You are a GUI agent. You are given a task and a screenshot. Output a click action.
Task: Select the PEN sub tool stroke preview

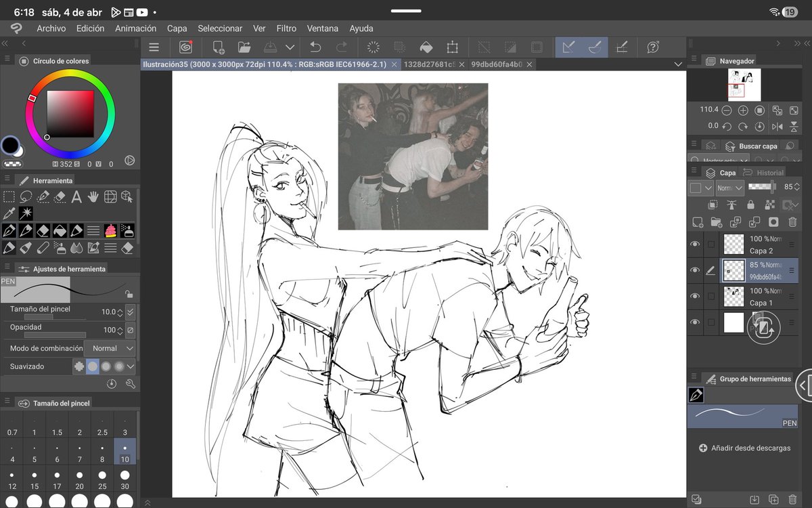click(x=742, y=416)
